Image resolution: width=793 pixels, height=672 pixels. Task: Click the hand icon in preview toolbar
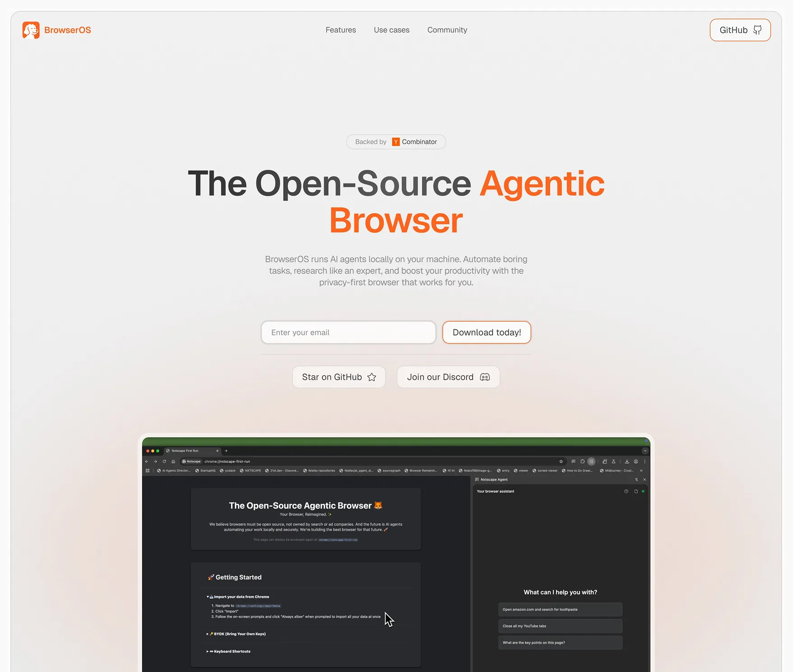(x=605, y=462)
